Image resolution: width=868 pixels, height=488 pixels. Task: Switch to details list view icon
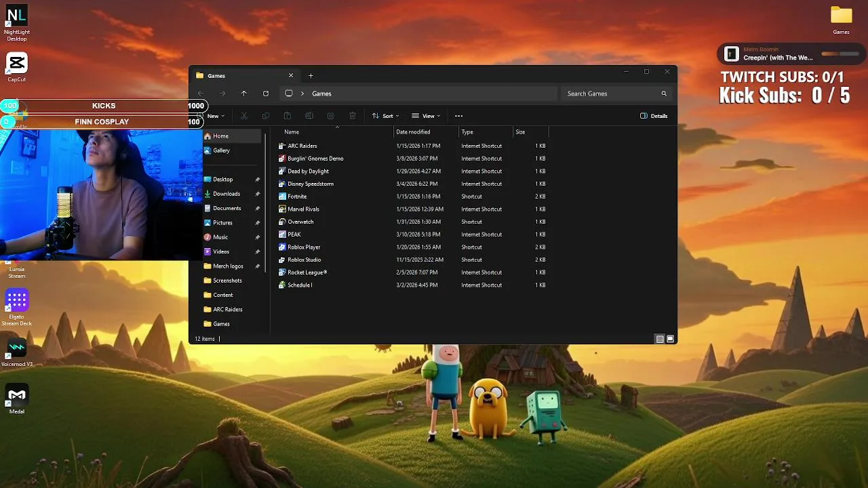(660, 339)
